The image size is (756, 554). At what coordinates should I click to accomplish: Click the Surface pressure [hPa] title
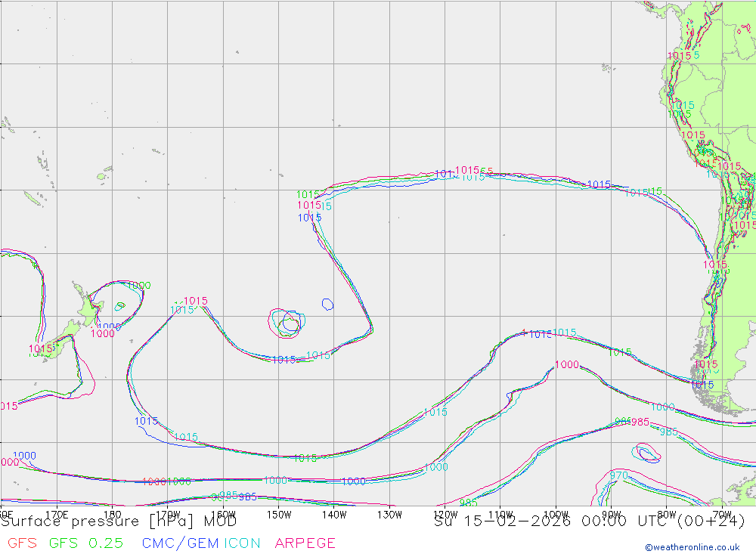click(119, 521)
